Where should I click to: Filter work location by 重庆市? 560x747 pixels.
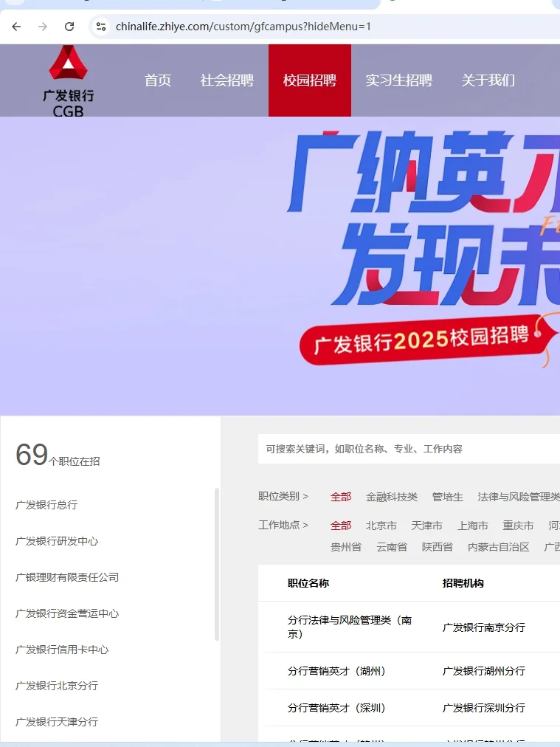point(518,526)
